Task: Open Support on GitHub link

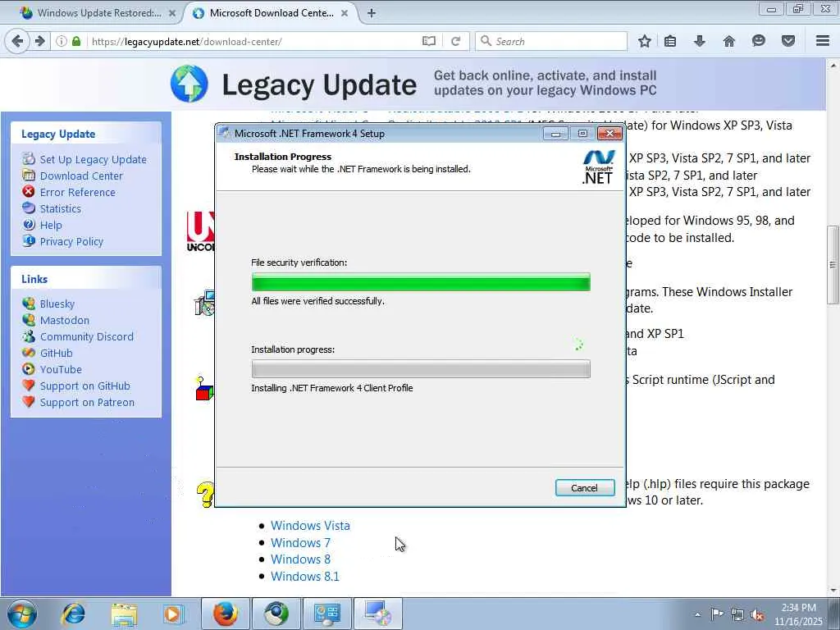Action: coord(84,386)
